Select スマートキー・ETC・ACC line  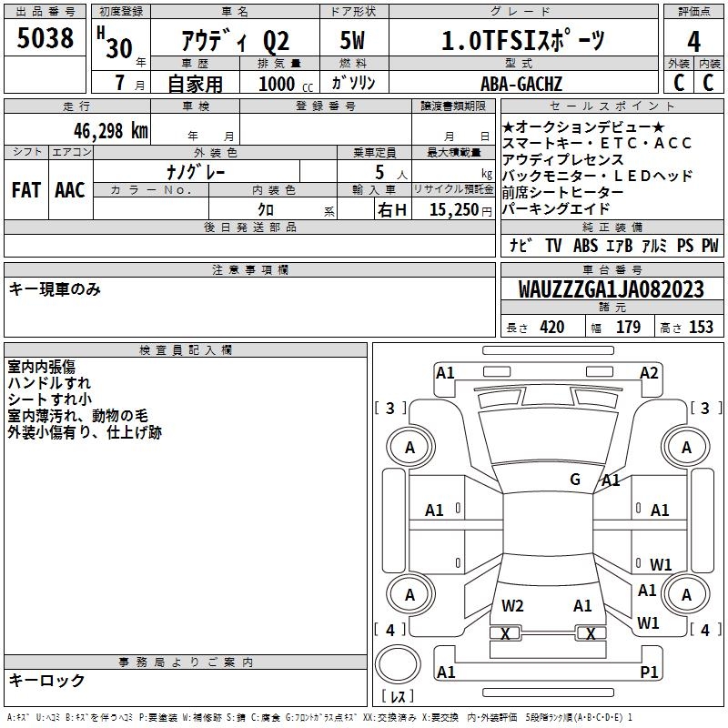pyautogui.click(x=597, y=143)
